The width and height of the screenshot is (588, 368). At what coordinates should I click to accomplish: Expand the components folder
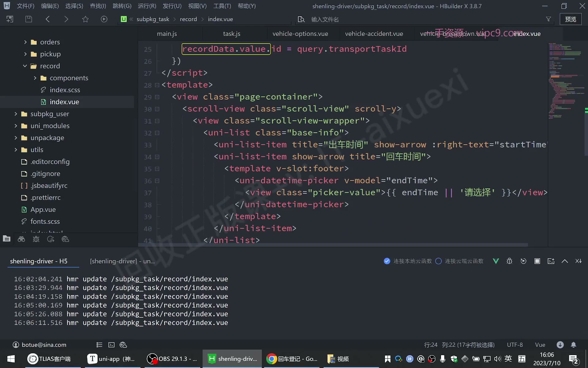(x=35, y=78)
